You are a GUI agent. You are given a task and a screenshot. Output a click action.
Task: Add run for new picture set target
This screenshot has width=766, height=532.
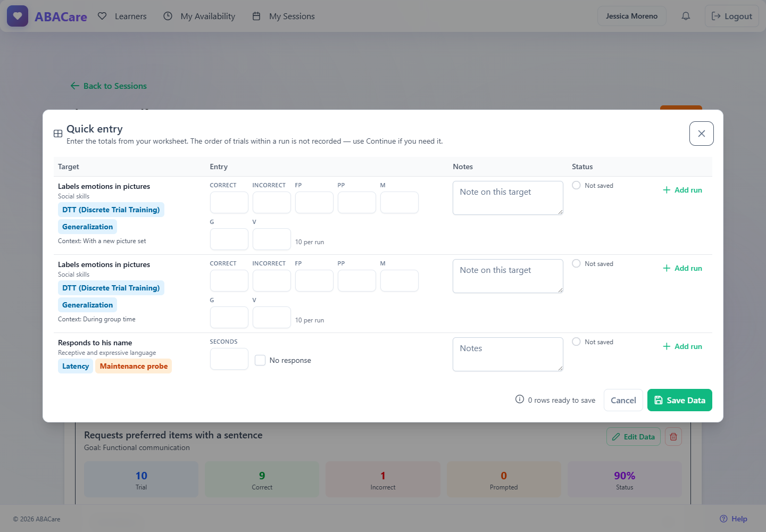pos(682,190)
